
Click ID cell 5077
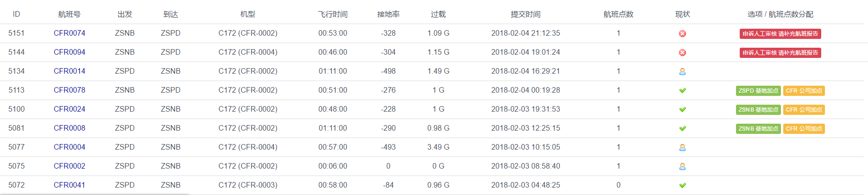tap(16, 147)
